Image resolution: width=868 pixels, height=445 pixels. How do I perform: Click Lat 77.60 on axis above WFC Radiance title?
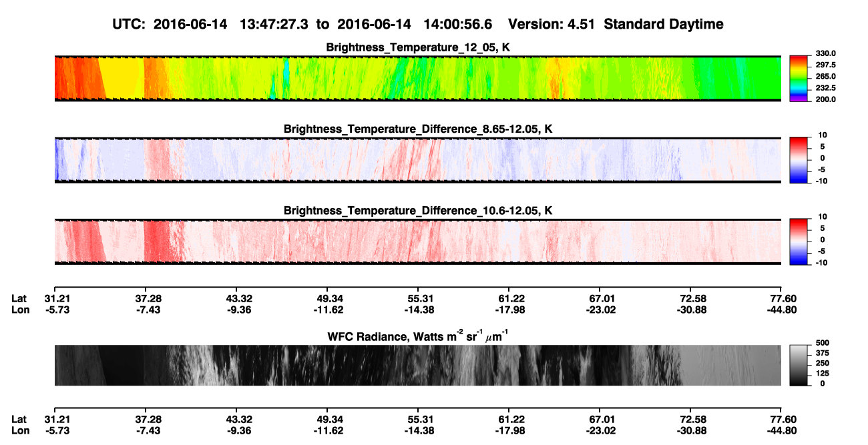click(x=784, y=298)
